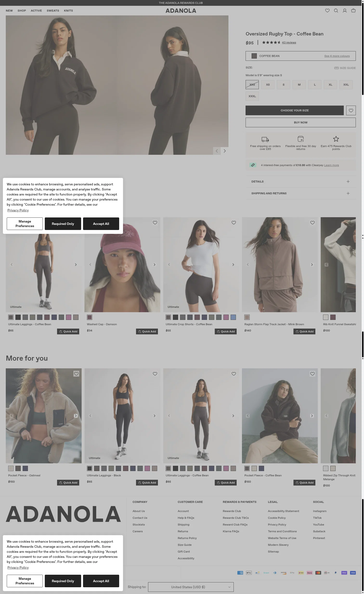Select size XXL
The height and width of the screenshot is (594, 364).
coord(346,85)
